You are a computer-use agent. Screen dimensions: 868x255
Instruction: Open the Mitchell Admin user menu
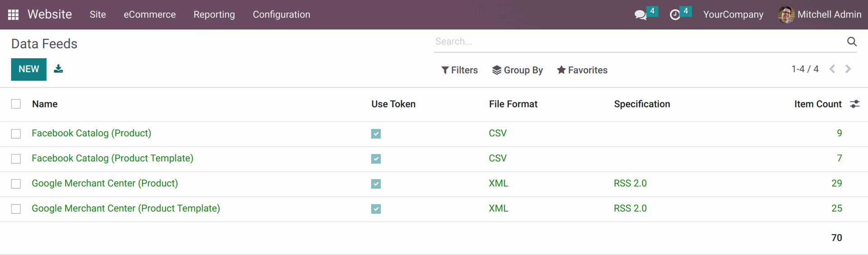820,14
